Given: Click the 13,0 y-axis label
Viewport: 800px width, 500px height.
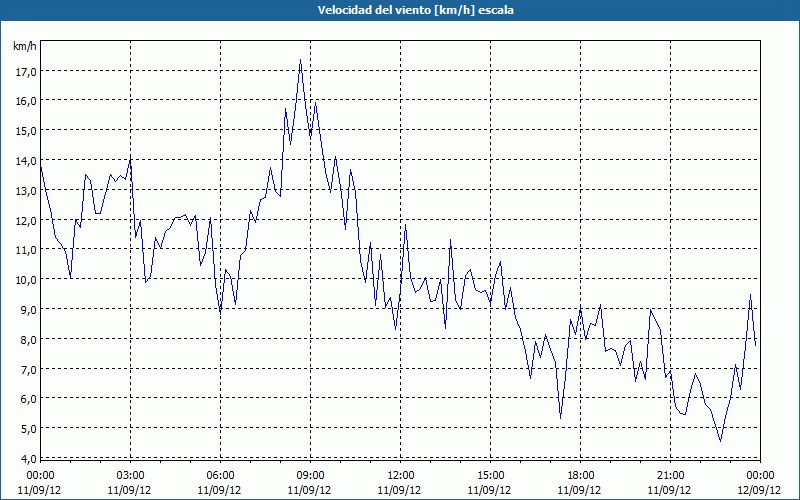Looking at the screenshot, I should pos(26,190).
